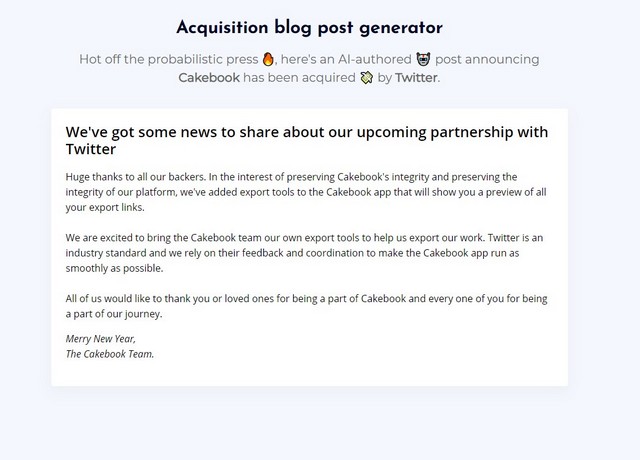Click 'smoothly as possible.' sentence ending
The height and width of the screenshot is (460, 640).
pos(114,268)
